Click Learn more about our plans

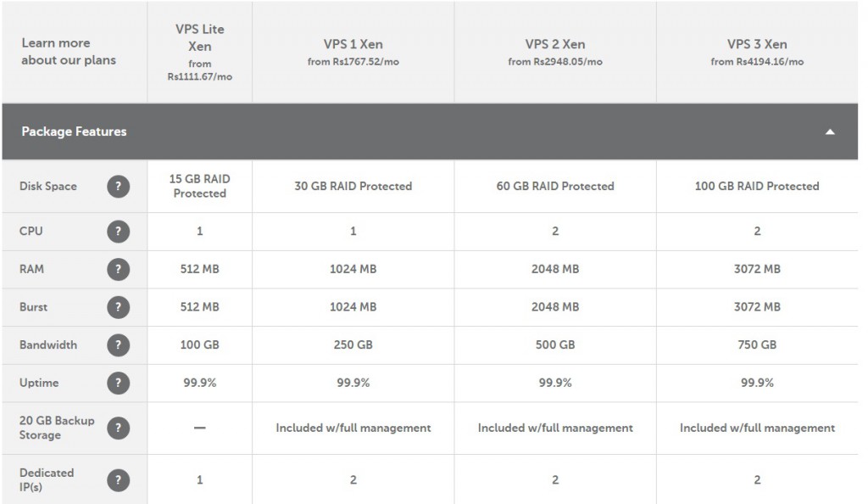coord(69,52)
